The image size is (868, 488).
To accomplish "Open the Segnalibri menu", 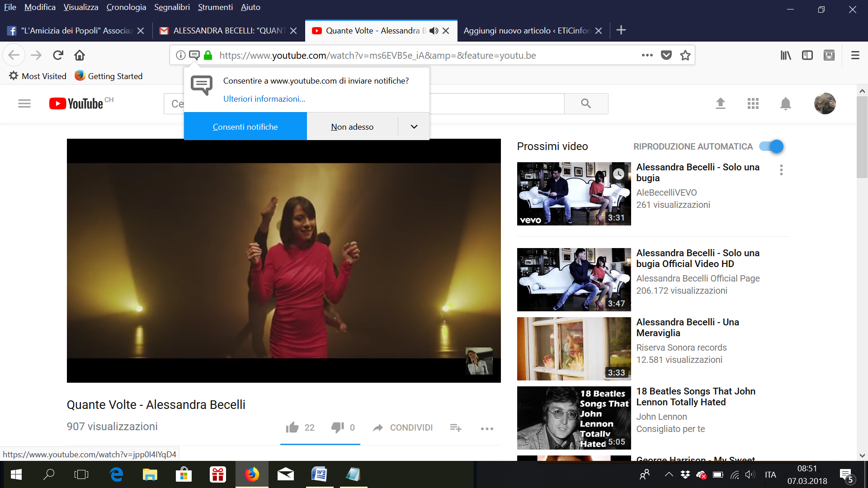I will click(172, 7).
